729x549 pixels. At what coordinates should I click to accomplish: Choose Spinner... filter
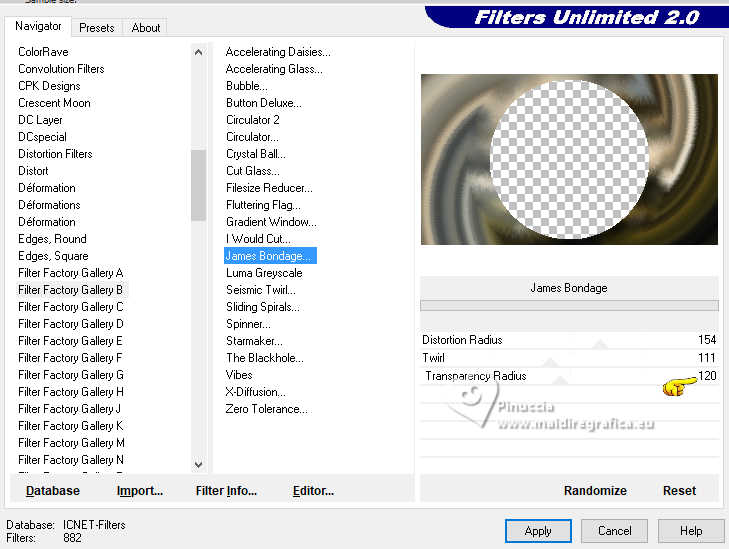(x=248, y=324)
